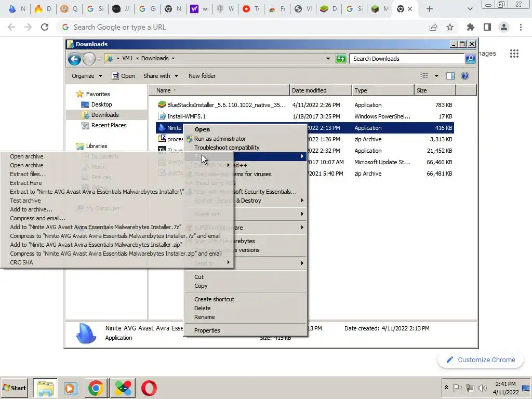Open a new Chrome tab

(x=430, y=9)
